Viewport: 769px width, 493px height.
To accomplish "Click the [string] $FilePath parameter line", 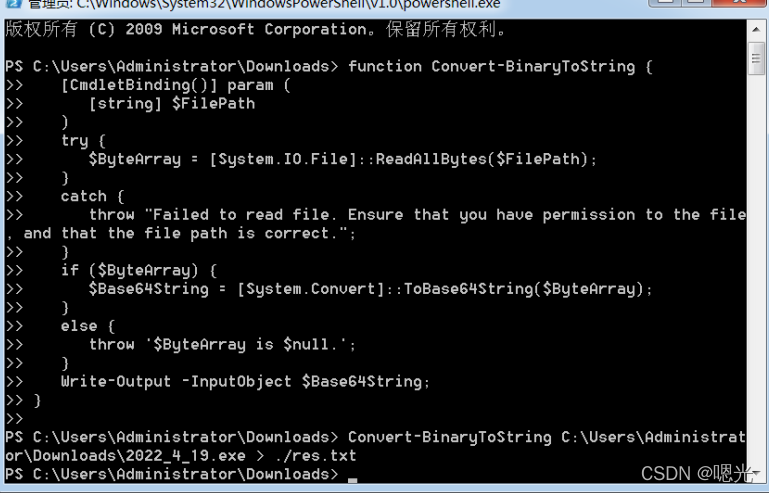I will click(x=172, y=104).
